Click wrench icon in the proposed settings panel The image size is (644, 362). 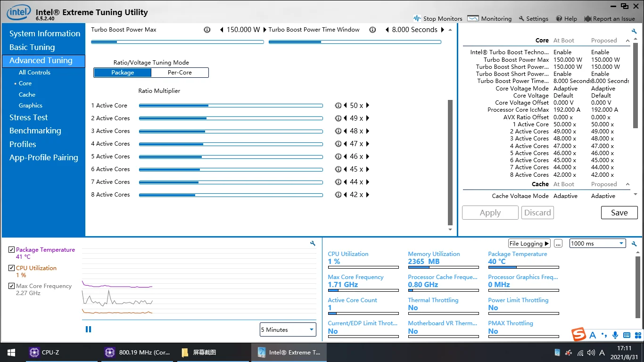point(634,31)
